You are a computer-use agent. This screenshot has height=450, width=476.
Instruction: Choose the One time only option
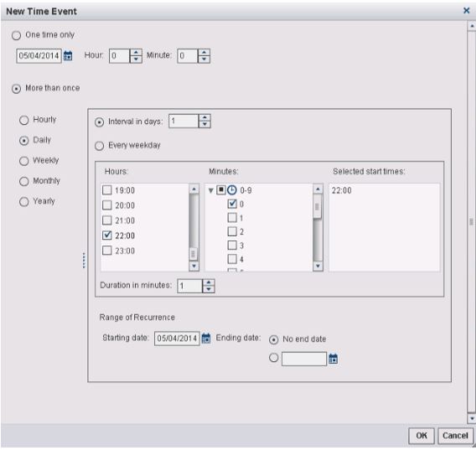[16, 35]
